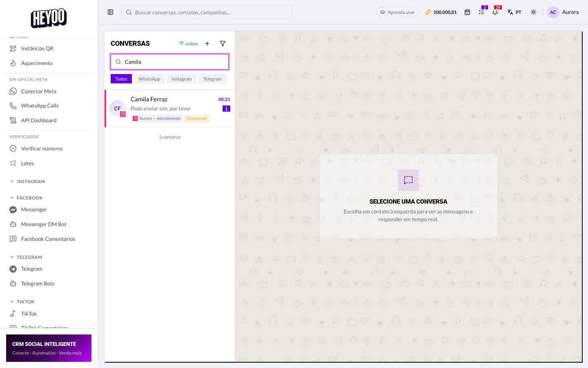Viewport: 588px width, 368px height.
Task: Open the conversations filter funnel
Action: point(223,43)
